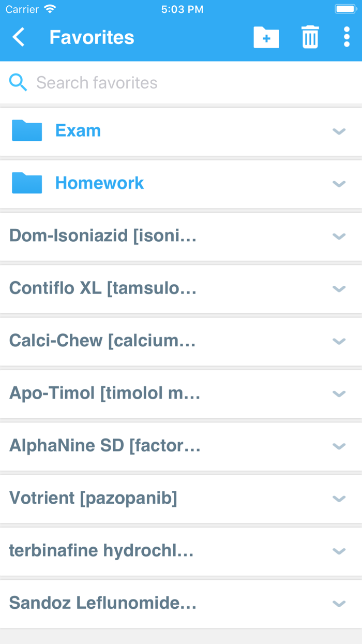The image size is (362, 644).
Task: Expand the Dom-Isoniazid entry chevron
Action: coord(339,237)
